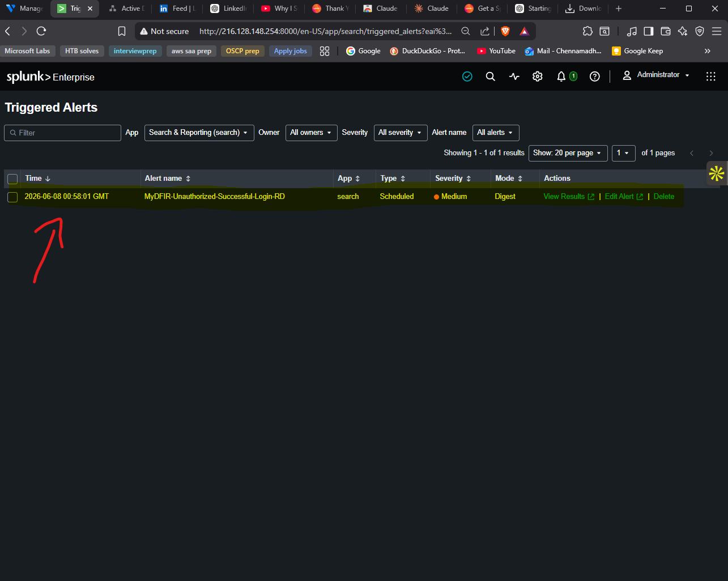Image resolution: width=728 pixels, height=581 pixels.
Task: Open a new browser tab with plus
Action: point(619,9)
